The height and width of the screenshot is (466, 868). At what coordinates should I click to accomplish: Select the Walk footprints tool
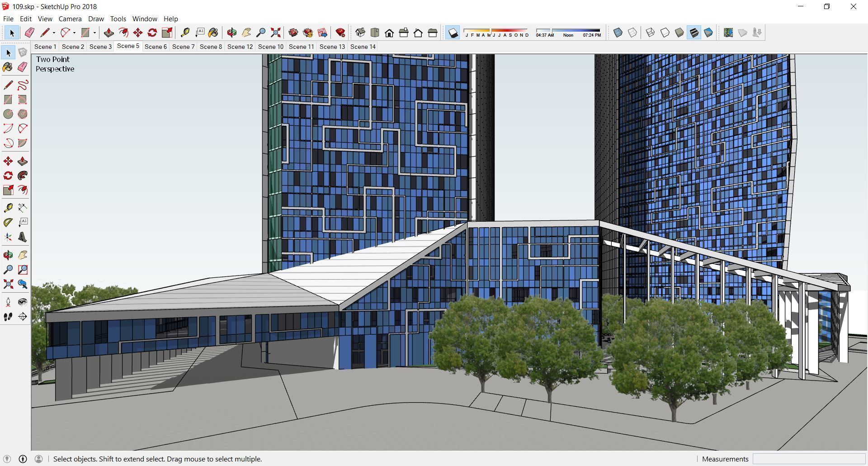(8, 317)
